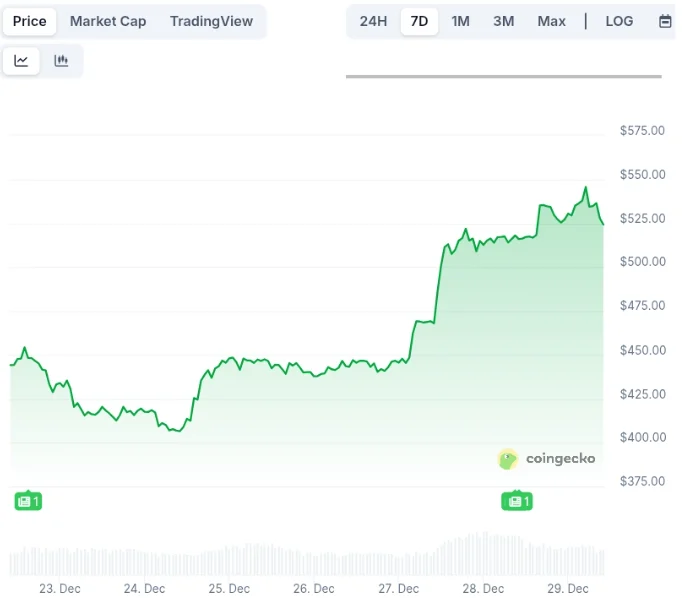The image size is (682, 598).
Task: Click the 24. Dec date label
Action: [x=144, y=588]
